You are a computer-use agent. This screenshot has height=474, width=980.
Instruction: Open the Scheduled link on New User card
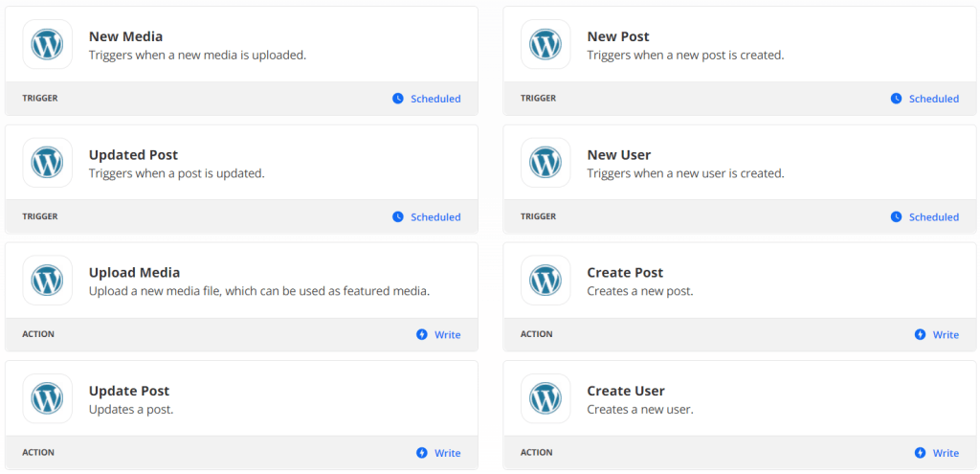[934, 217]
